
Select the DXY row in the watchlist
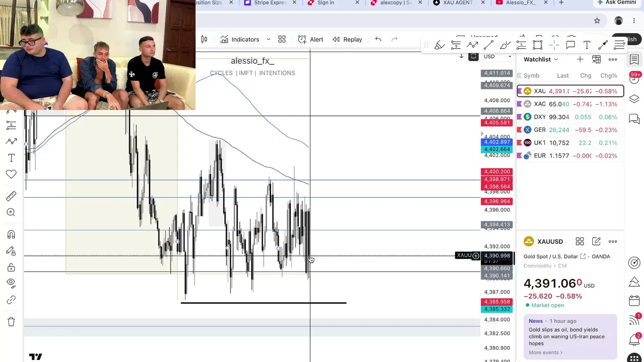pos(571,117)
